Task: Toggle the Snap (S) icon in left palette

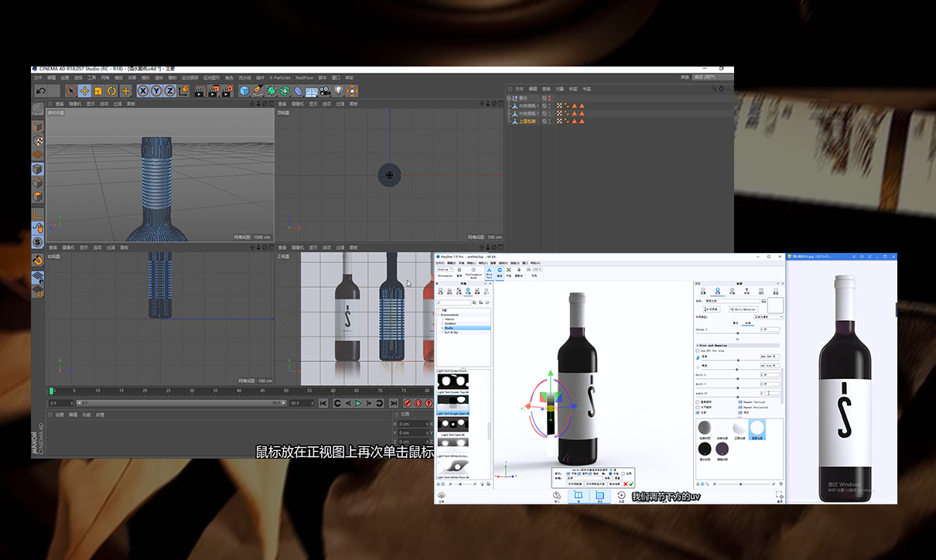Action: [37, 242]
